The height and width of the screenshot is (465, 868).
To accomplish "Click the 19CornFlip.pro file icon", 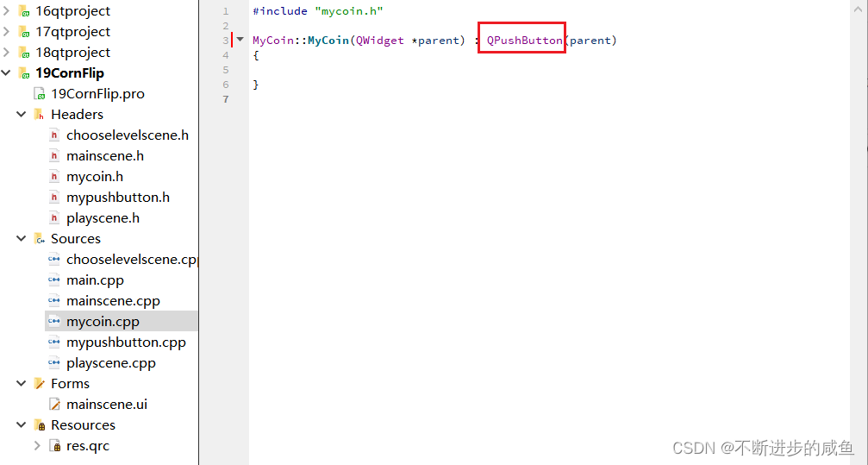I will coord(40,94).
